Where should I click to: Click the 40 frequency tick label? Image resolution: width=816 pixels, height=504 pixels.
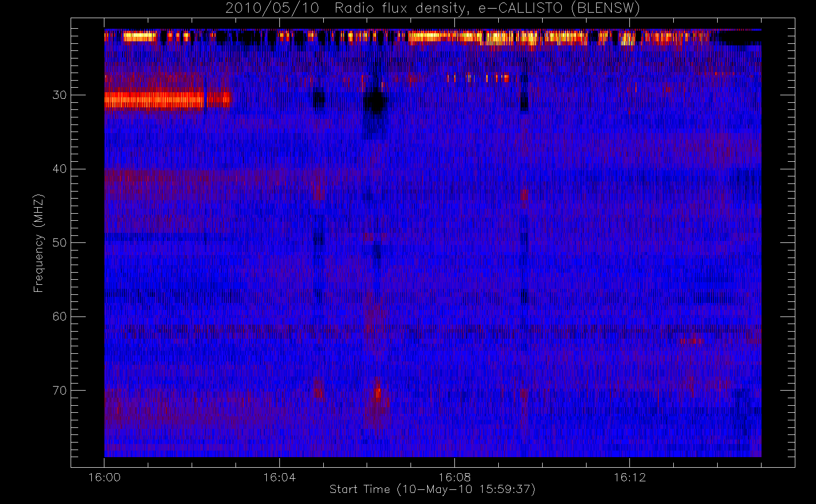point(60,169)
